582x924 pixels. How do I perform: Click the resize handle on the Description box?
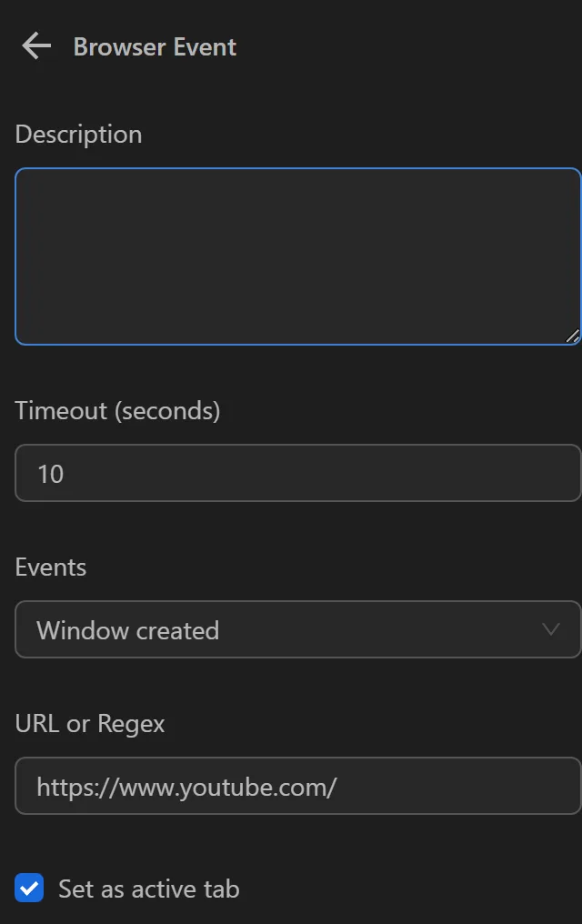coord(573,336)
